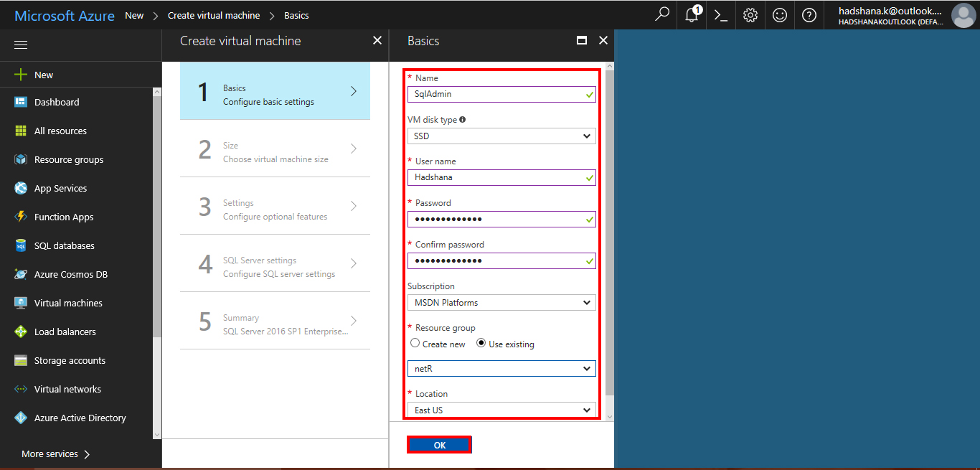Launch the Cloud Shell from the top bar
The height and width of the screenshot is (470, 980).
(720, 14)
